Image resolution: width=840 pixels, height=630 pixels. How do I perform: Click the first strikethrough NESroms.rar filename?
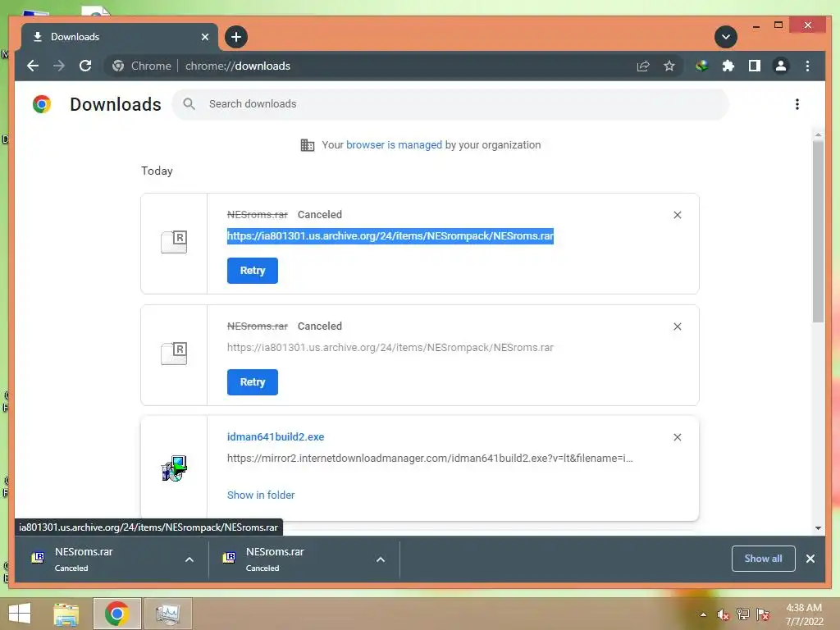(x=257, y=214)
